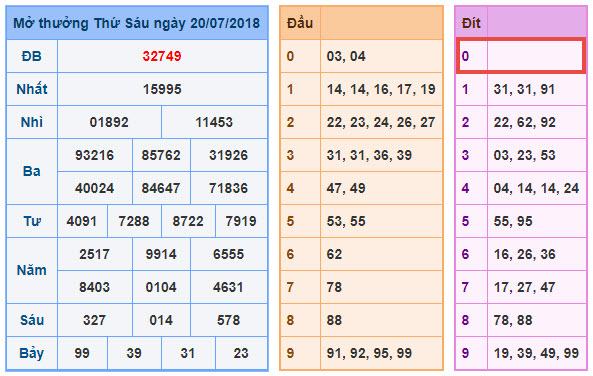Click Đầu row values '14, 14, 16, 17, 19'
The height and width of the screenshot is (376, 593).
381,89
